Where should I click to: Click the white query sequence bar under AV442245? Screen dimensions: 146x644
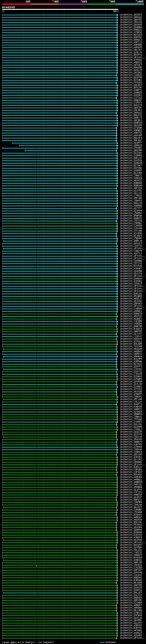coord(60,10)
